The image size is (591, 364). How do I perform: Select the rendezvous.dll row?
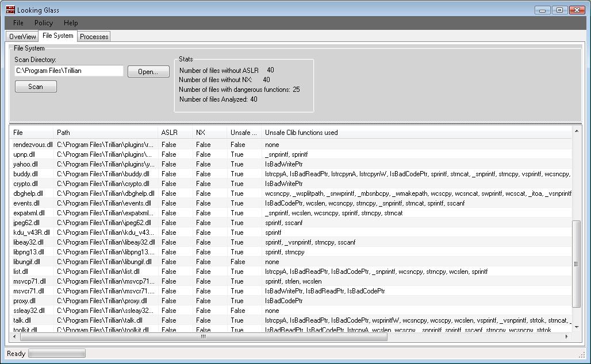click(x=291, y=145)
